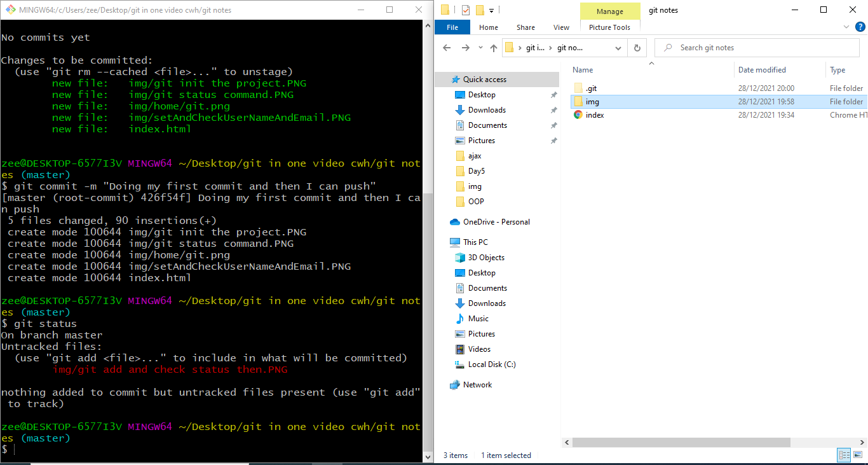Open the pinned Documents under Quick access

tap(487, 125)
